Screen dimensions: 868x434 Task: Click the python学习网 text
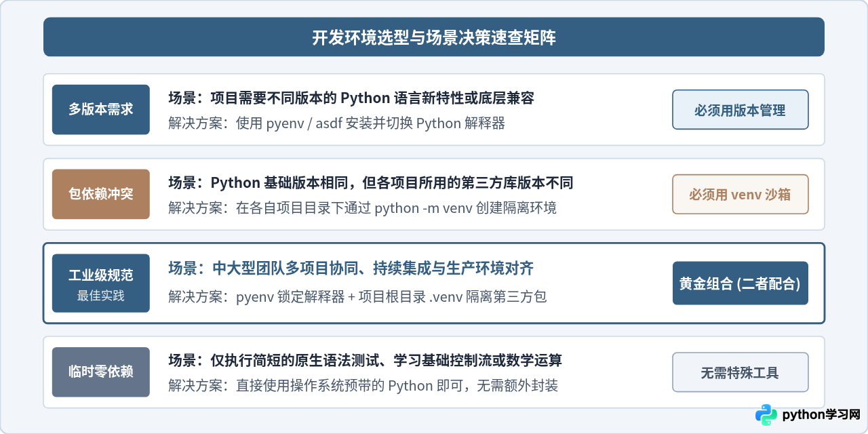point(821,414)
